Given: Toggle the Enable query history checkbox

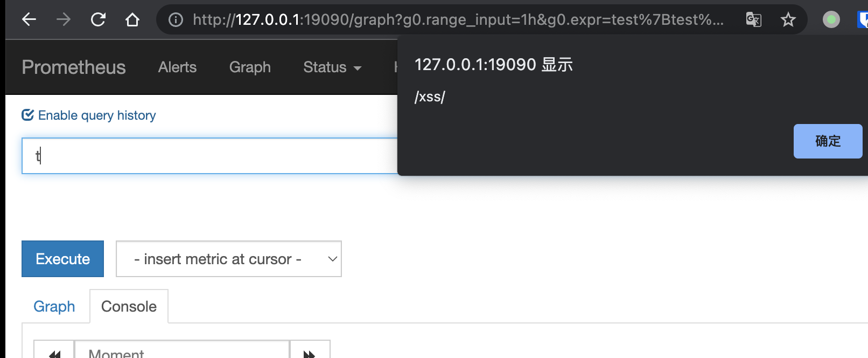Looking at the screenshot, I should tap(27, 115).
